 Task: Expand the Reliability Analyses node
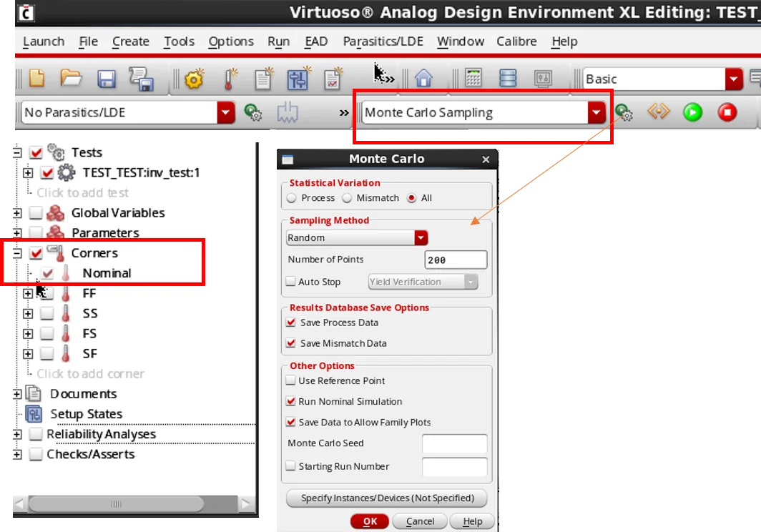click(17, 434)
